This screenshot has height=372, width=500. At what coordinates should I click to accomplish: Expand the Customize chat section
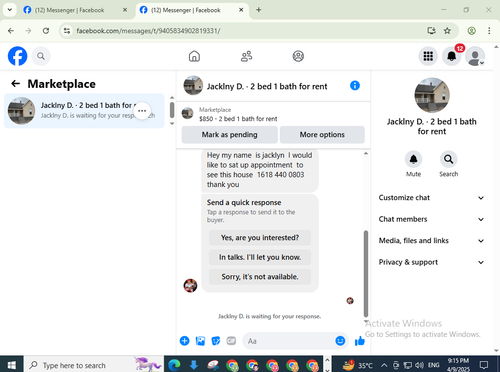coord(431,198)
